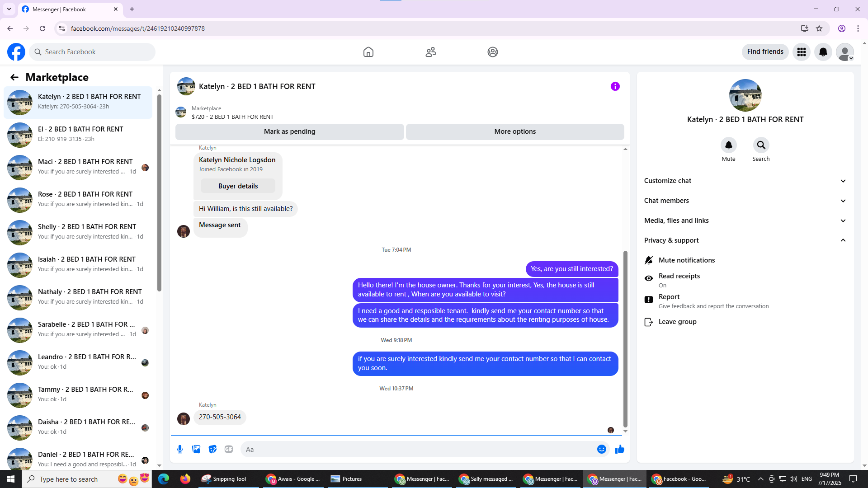868x488 pixels.
Task: Collapse the Privacy & support section
Action: point(745,240)
